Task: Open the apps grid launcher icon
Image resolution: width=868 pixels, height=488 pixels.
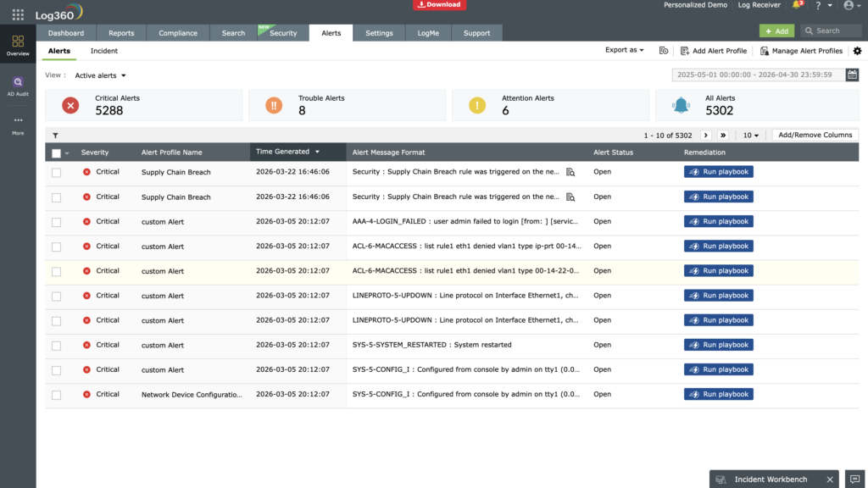Action: click(18, 14)
